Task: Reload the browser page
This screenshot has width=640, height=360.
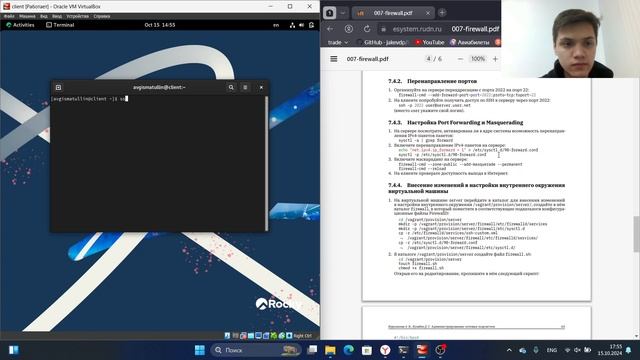Action: coord(367,29)
